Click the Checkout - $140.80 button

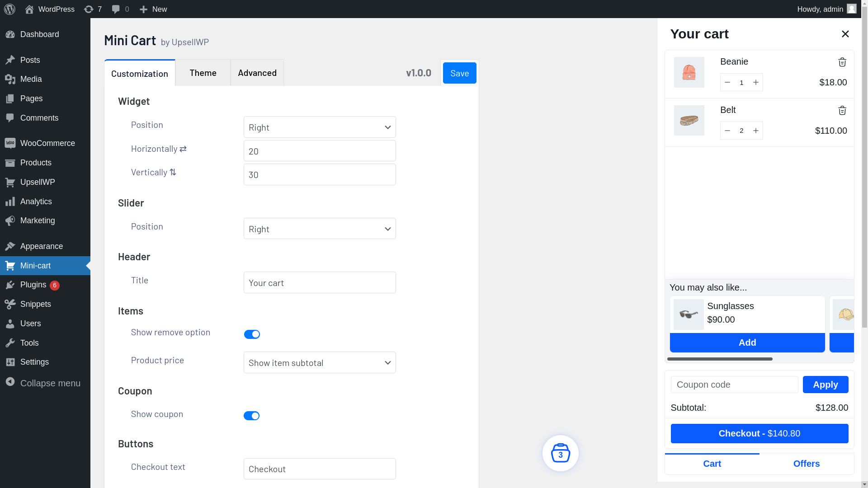(759, 433)
